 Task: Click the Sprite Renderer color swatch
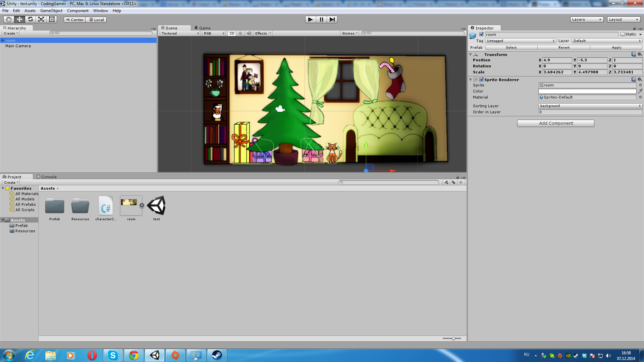click(587, 91)
